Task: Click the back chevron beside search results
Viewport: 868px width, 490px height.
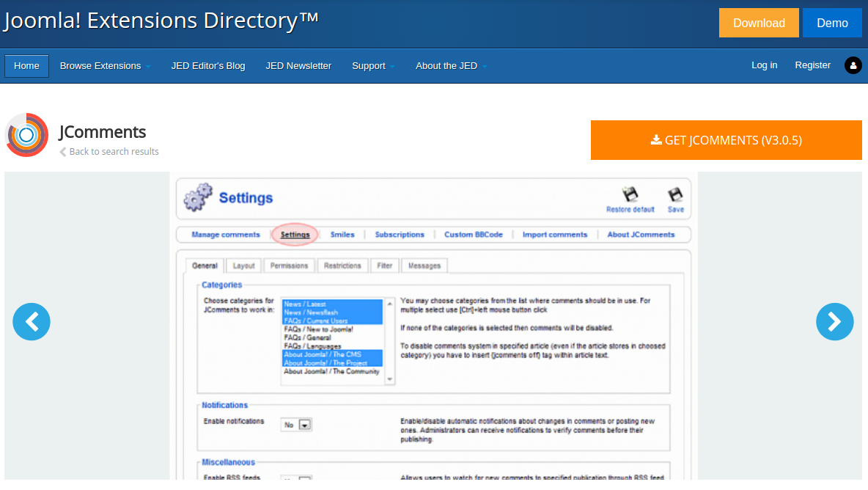Action: (x=62, y=152)
